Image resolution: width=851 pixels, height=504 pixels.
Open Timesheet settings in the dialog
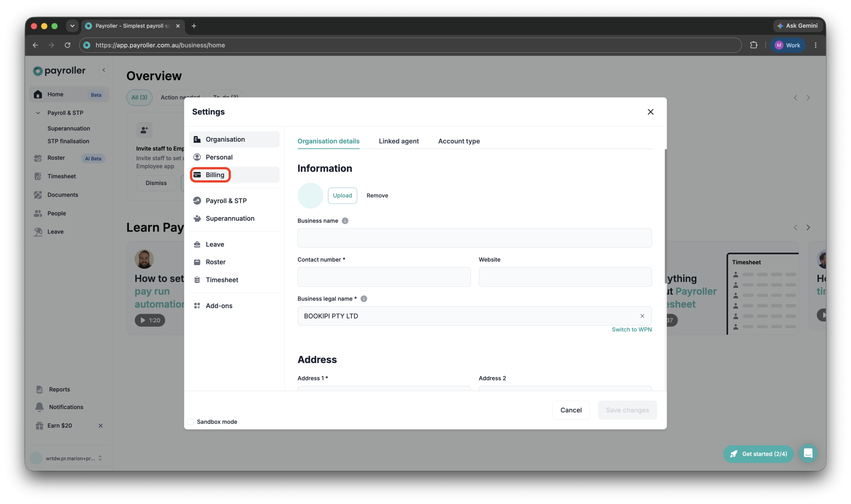pos(234,280)
